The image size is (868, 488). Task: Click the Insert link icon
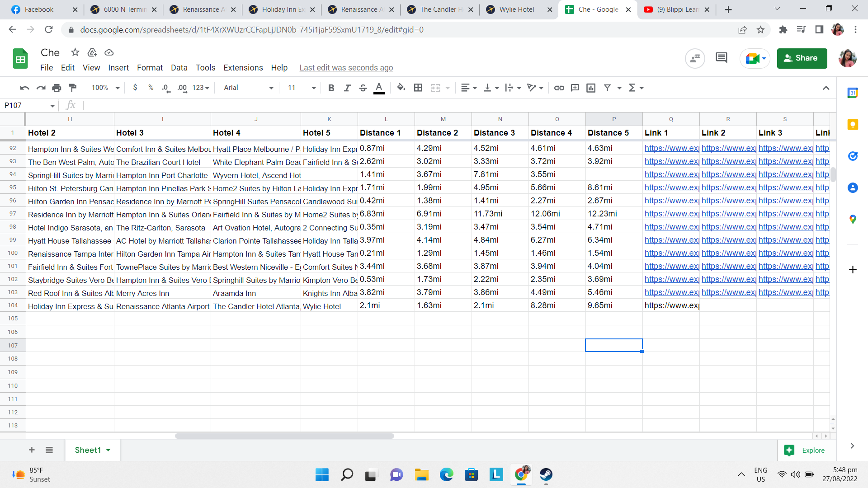[559, 88]
